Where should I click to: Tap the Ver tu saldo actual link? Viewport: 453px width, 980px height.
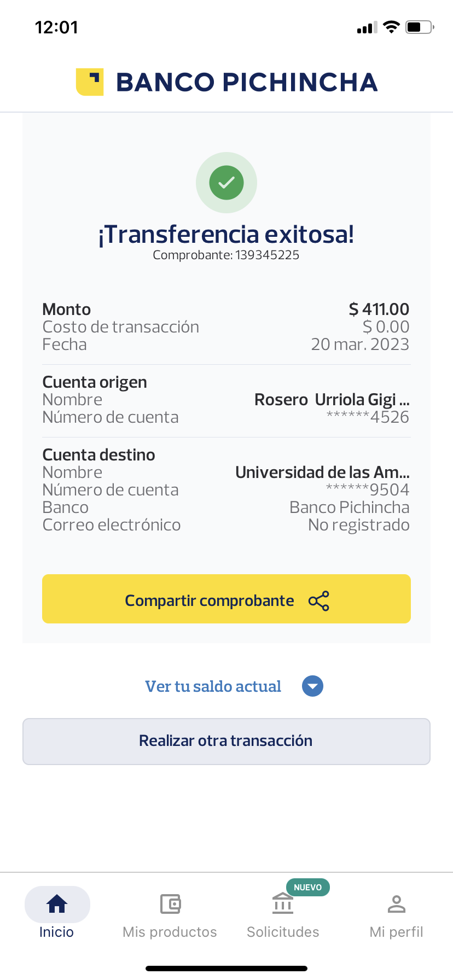pos(213,686)
